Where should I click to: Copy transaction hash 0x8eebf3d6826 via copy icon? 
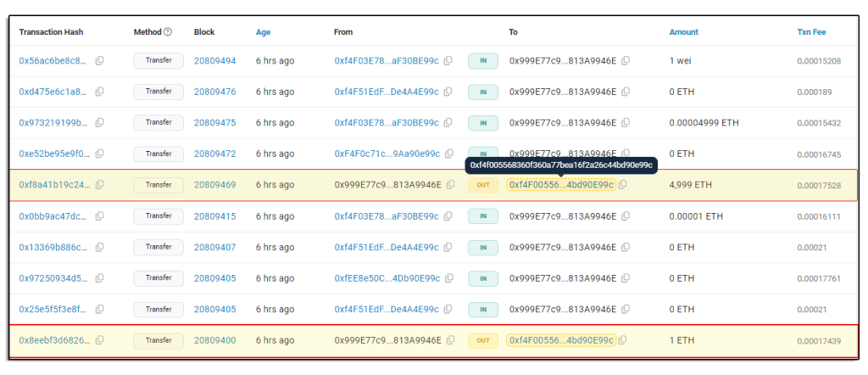(x=100, y=340)
